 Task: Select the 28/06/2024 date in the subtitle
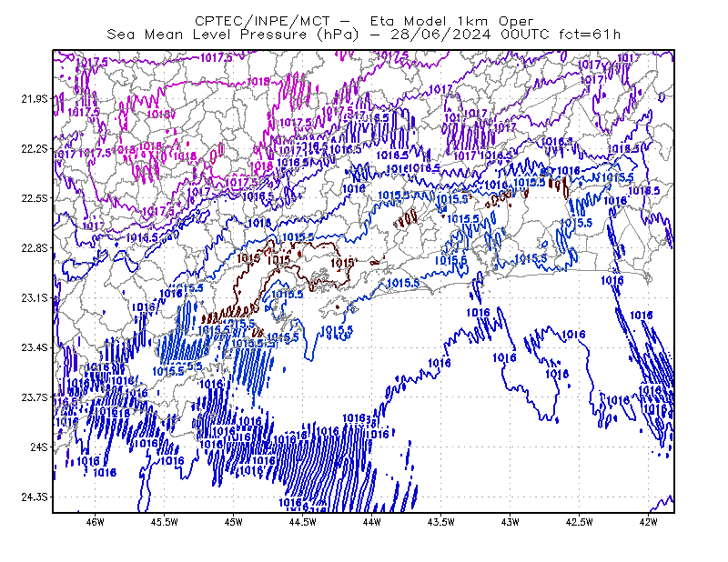click(x=440, y=35)
